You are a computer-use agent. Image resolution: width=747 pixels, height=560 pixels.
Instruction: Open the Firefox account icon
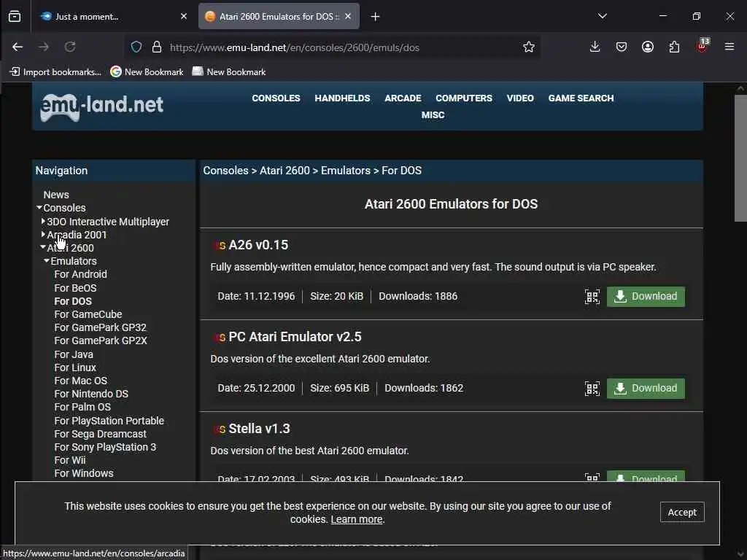point(648,47)
